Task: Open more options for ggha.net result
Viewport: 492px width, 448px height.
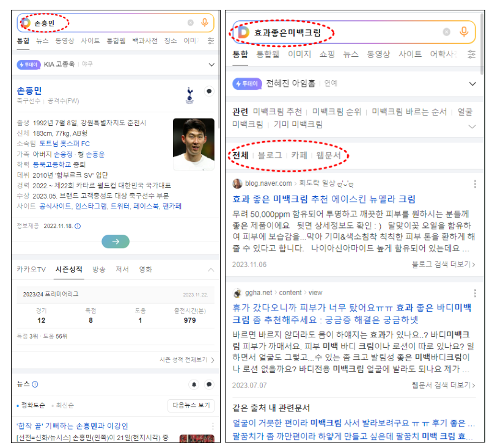Action: pos(475,293)
